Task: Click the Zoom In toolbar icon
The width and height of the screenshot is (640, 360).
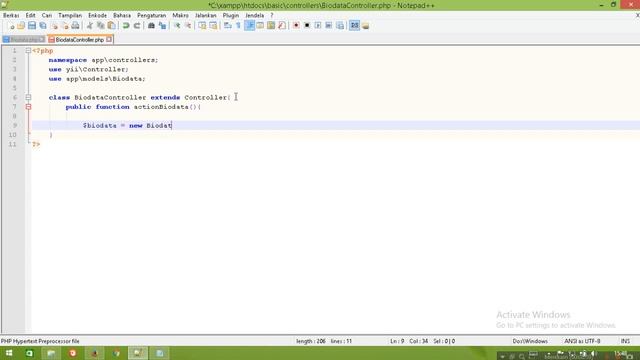Action: [177, 26]
